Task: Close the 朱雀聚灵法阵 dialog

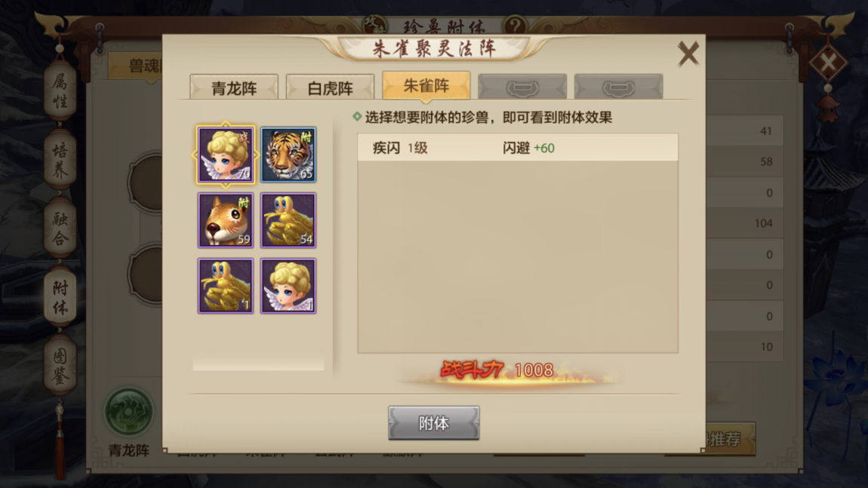Action: tap(688, 54)
